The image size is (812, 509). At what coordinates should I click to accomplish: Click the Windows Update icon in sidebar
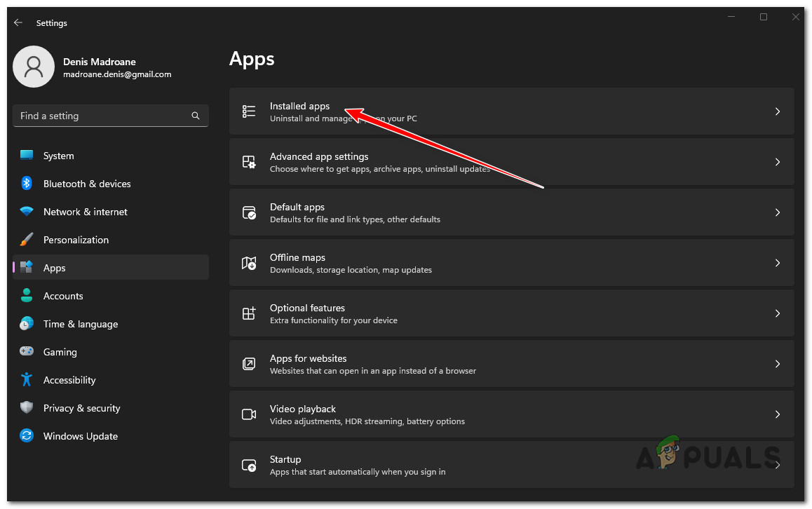coord(26,435)
